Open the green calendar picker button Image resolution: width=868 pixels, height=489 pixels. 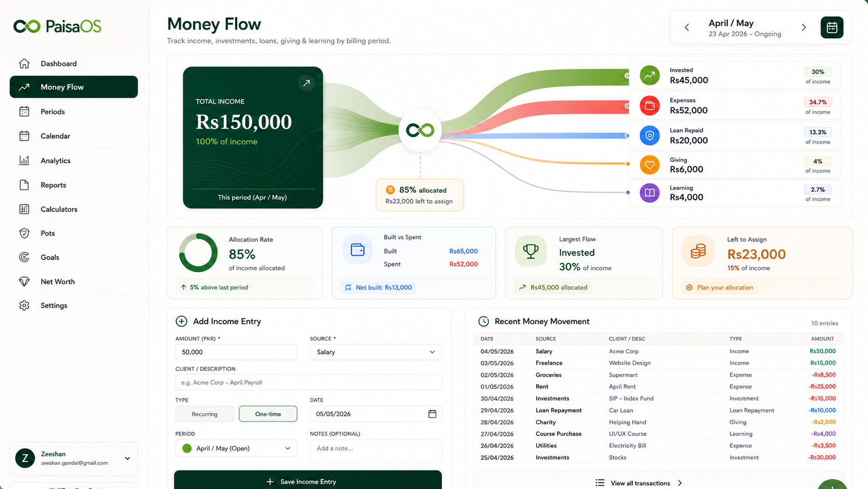(x=832, y=28)
